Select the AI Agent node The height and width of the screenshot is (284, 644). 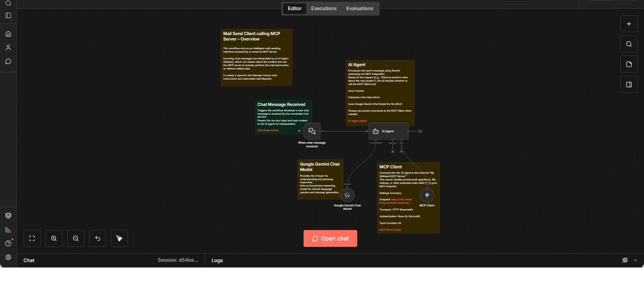point(388,131)
